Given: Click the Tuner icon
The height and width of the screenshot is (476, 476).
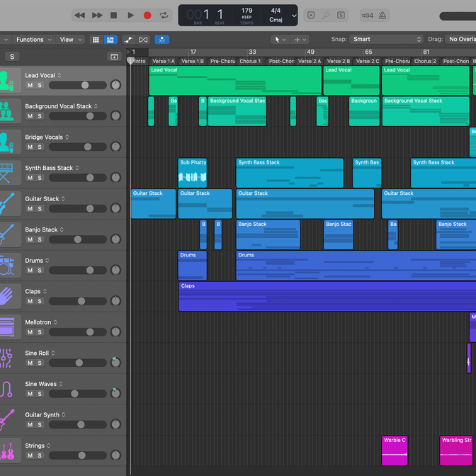Looking at the screenshot, I should coord(326,15).
